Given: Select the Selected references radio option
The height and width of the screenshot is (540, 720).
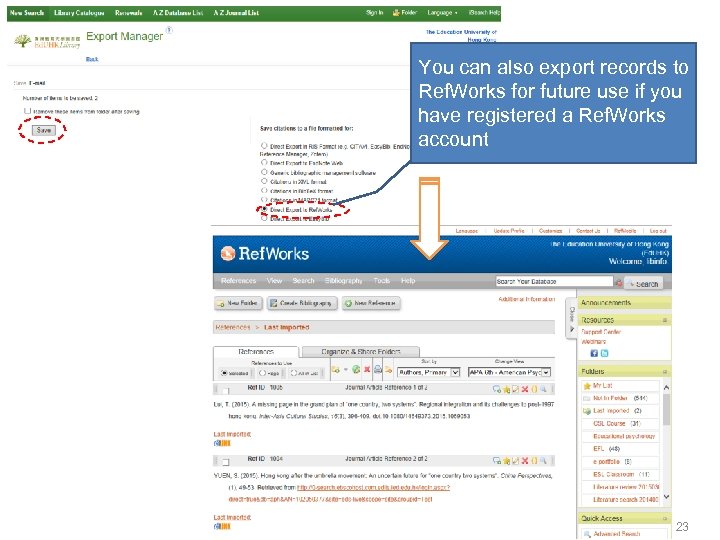Looking at the screenshot, I should click(x=224, y=373).
